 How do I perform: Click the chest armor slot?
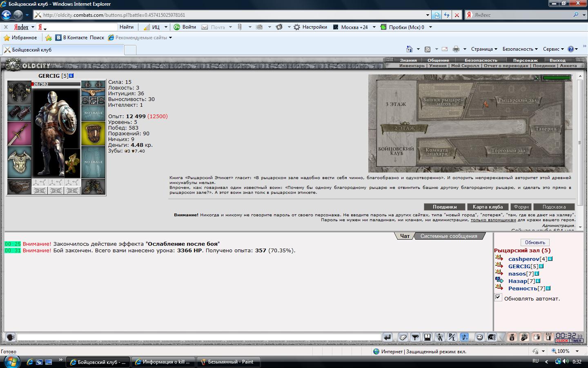point(19,162)
